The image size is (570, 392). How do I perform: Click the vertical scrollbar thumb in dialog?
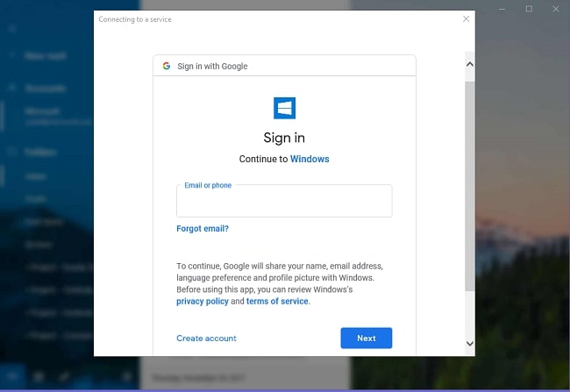470,186
